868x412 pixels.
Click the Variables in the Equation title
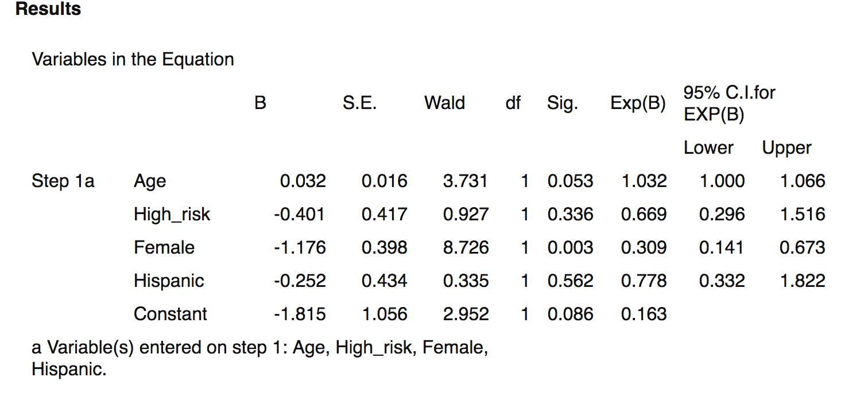click(x=133, y=59)
